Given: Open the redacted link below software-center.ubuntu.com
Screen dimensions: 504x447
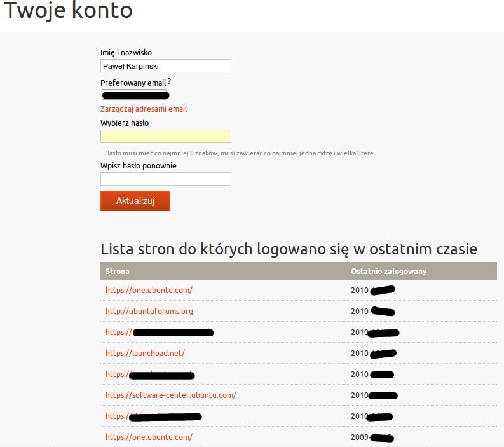Looking at the screenshot, I should 153,416.
